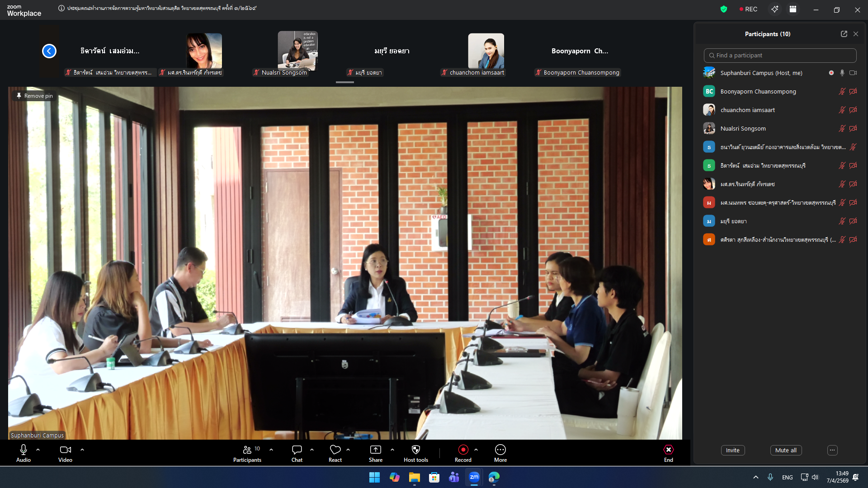Screen dimensions: 868x488
Task: Click the More options icon
Action: [500, 450]
